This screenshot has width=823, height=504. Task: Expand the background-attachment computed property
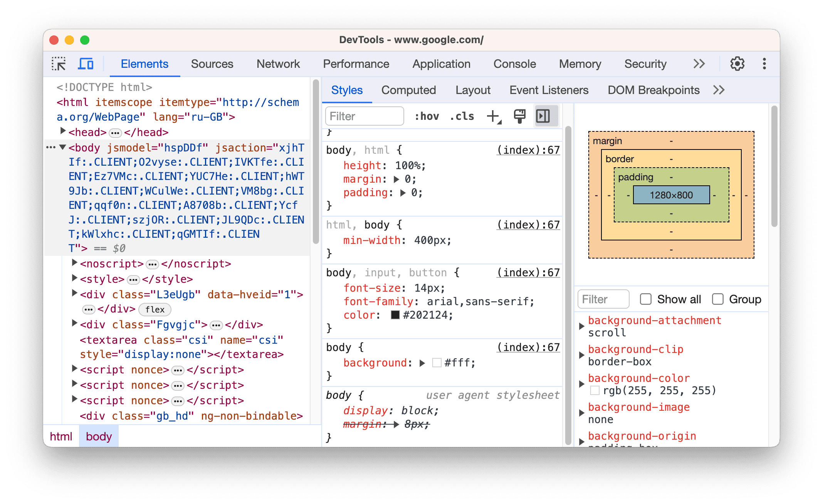pyautogui.click(x=579, y=321)
